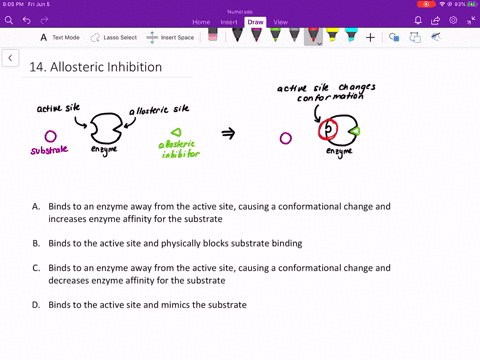Screen dimensions: 480x360
Task: Select the Draw tab
Action: [x=255, y=22]
